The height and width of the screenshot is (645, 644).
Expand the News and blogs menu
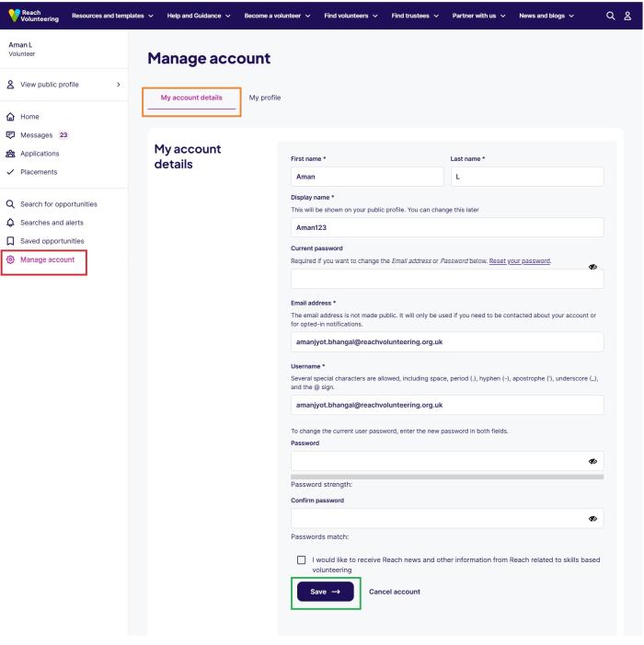[x=546, y=16]
